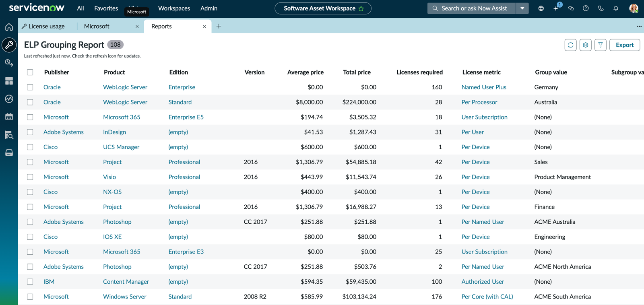Tick the IBM Content Manager row checkbox
The height and width of the screenshot is (305, 644).
coord(30,282)
